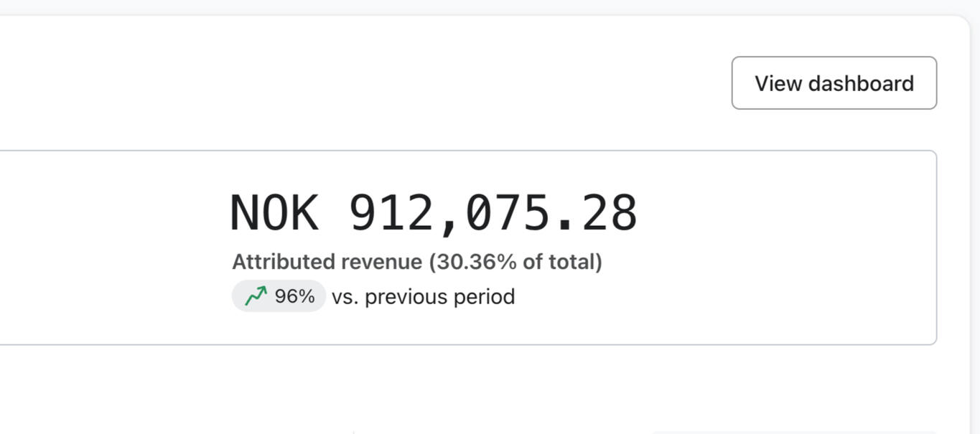The image size is (980, 434).
Task: Click the NOK currency code
Action: [x=274, y=213]
